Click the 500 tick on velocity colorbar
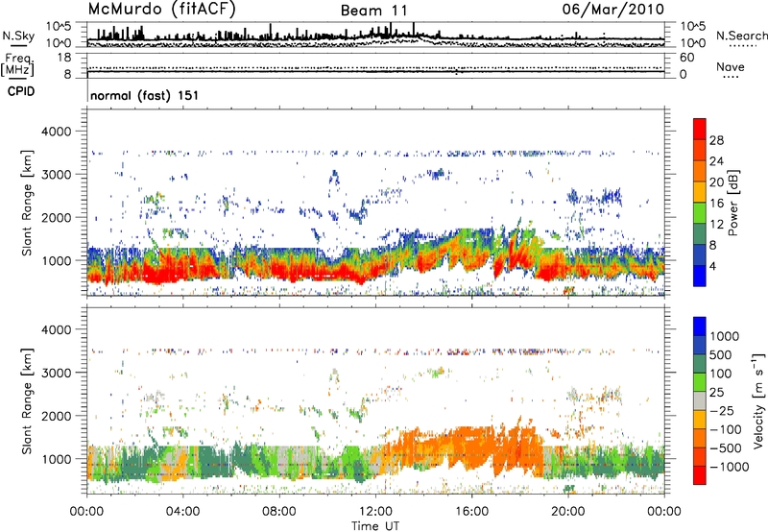 722,354
